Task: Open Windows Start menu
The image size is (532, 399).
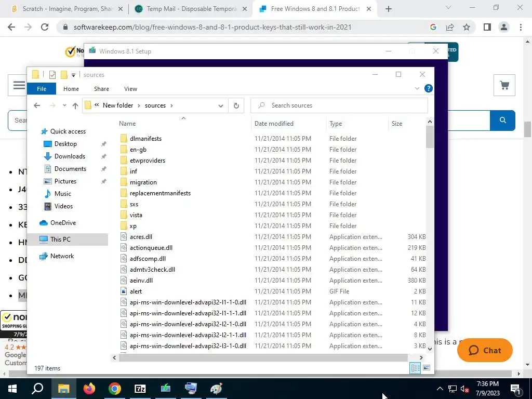Action: point(12,389)
